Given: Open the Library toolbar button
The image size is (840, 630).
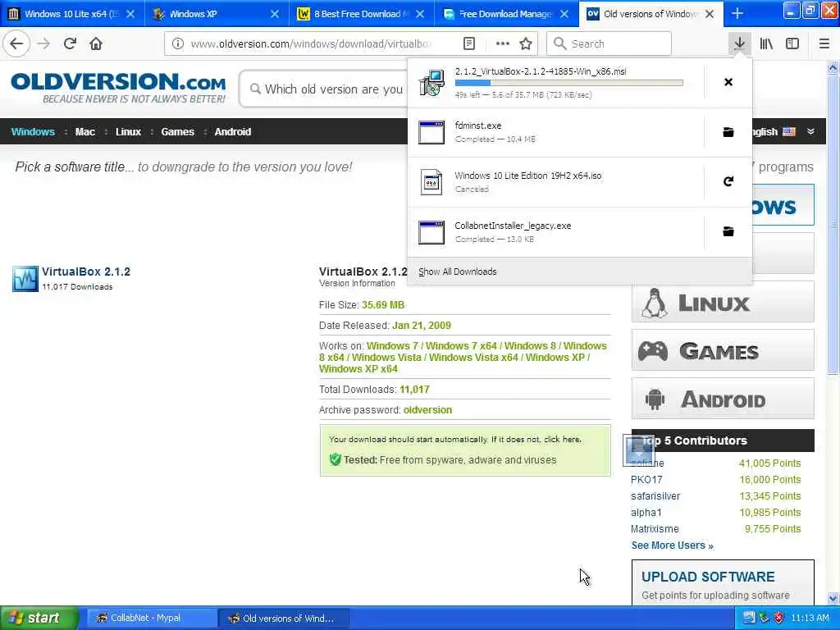Looking at the screenshot, I should coord(766,43).
